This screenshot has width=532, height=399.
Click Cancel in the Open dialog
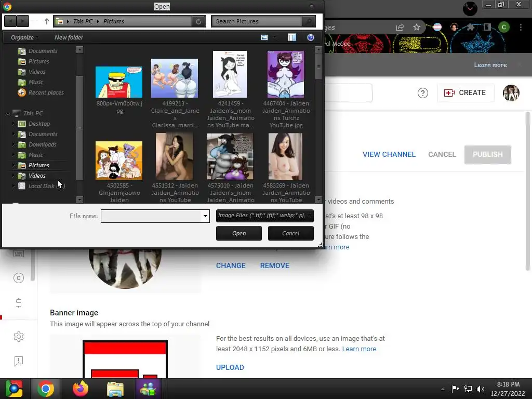pos(291,233)
